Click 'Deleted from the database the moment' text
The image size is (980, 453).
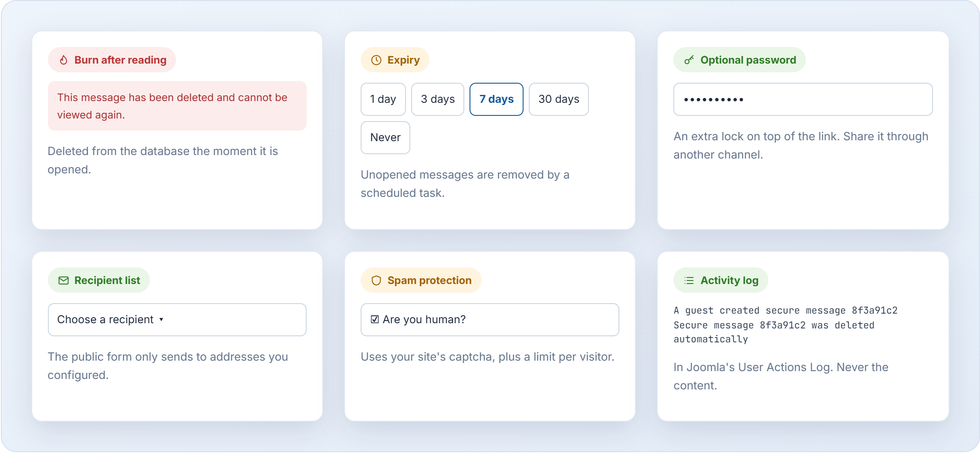[163, 160]
